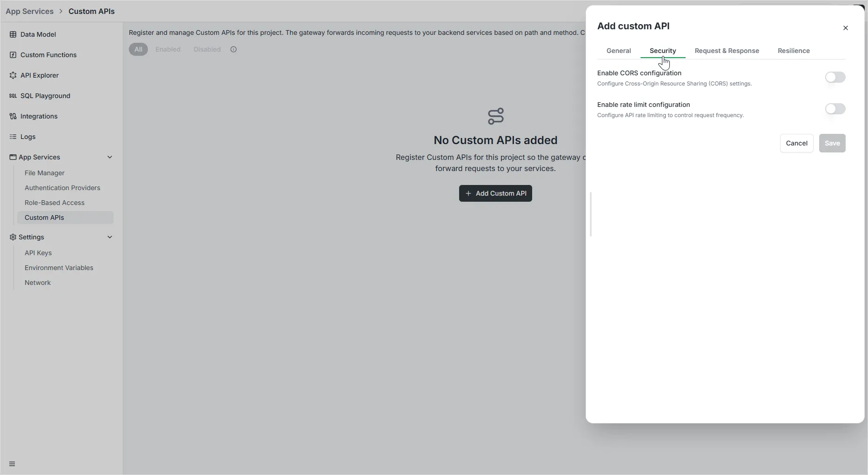The width and height of the screenshot is (868, 475).
Task: Open the Request & Response tab
Action: click(727, 51)
